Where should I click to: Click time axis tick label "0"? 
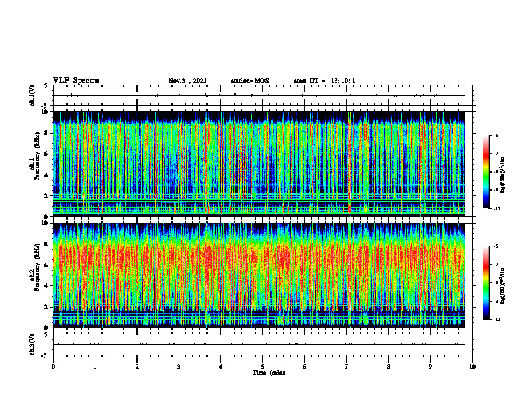point(53,367)
